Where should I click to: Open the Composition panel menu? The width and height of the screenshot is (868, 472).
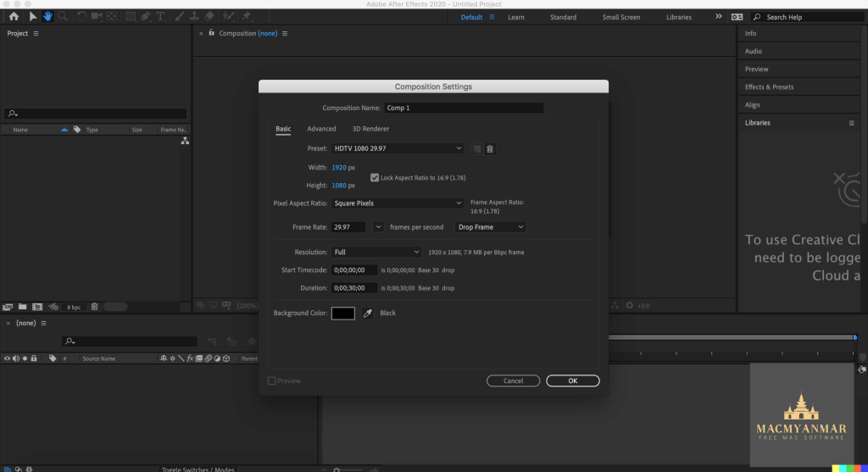coord(285,34)
